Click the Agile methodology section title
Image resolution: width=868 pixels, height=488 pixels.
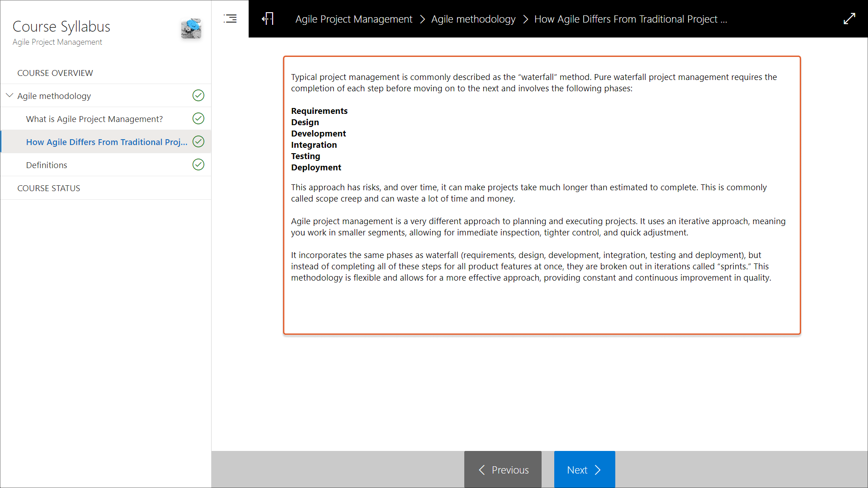click(x=54, y=96)
